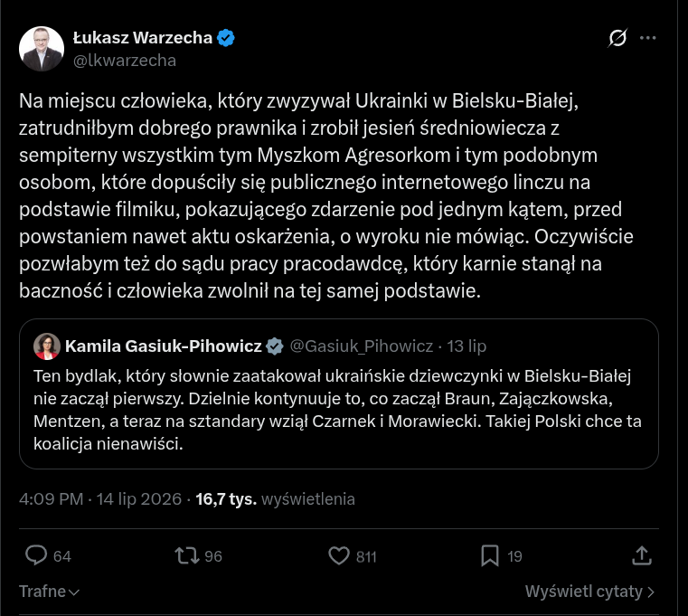Click the Wyświetl cytaty chevron arrow

tap(651, 592)
